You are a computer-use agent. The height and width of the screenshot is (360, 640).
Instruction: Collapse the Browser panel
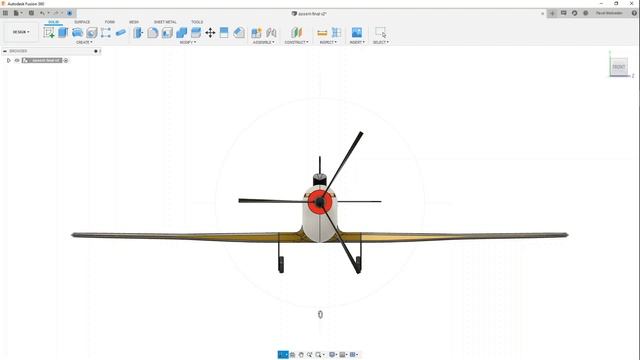(x=5, y=51)
